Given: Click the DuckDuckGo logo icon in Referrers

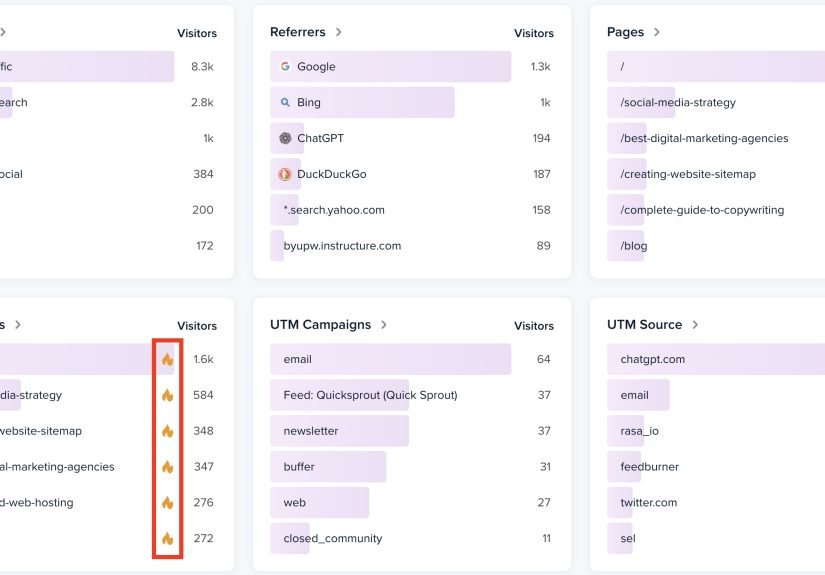Looking at the screenshot, I should (x=285, y=174).
